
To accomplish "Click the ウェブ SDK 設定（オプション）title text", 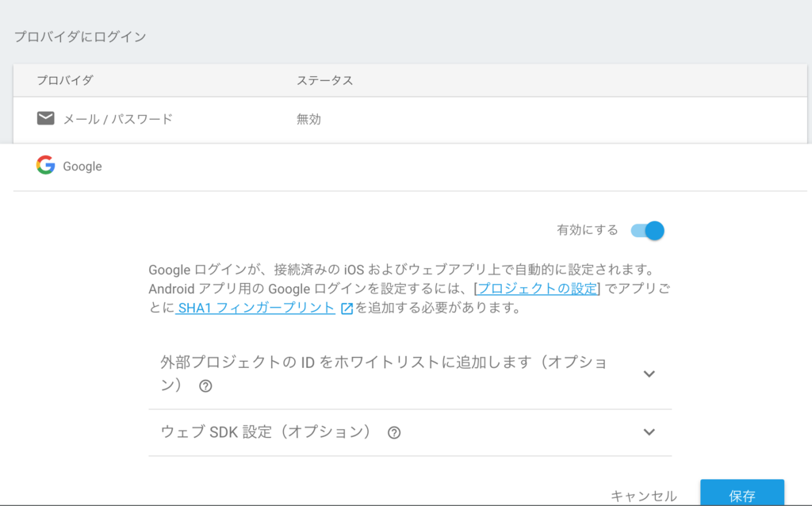I will 266,431.
